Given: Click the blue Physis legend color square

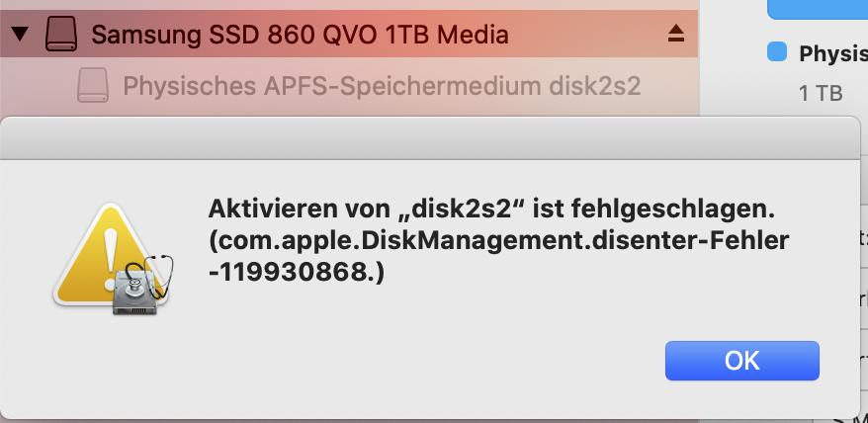Looking at the screenshot, I should tap(777, 50).
